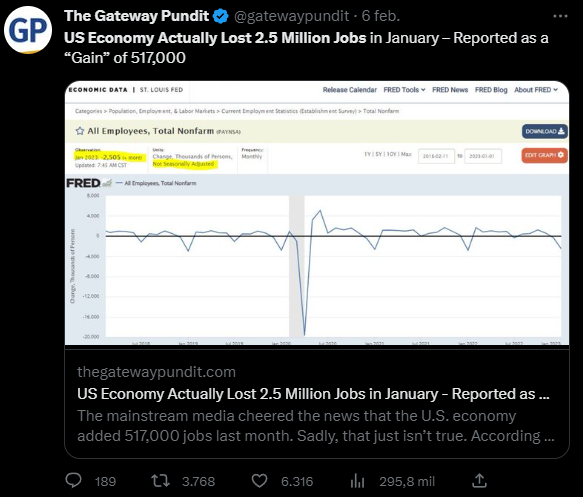View analytics via bar chart icon
The width and height of the screenshot is (583, 497).
tap(357, 481)
